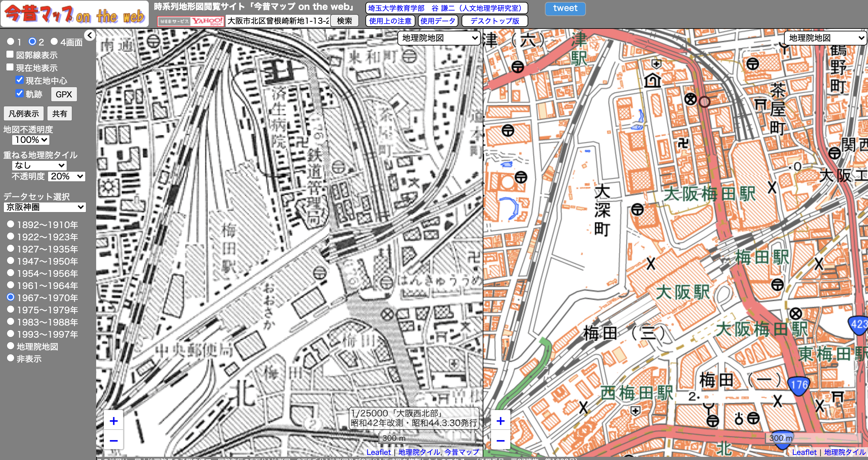Viewport: 868px width, 460px height.
Task: Click the GPX button
Action: [64, 94]
